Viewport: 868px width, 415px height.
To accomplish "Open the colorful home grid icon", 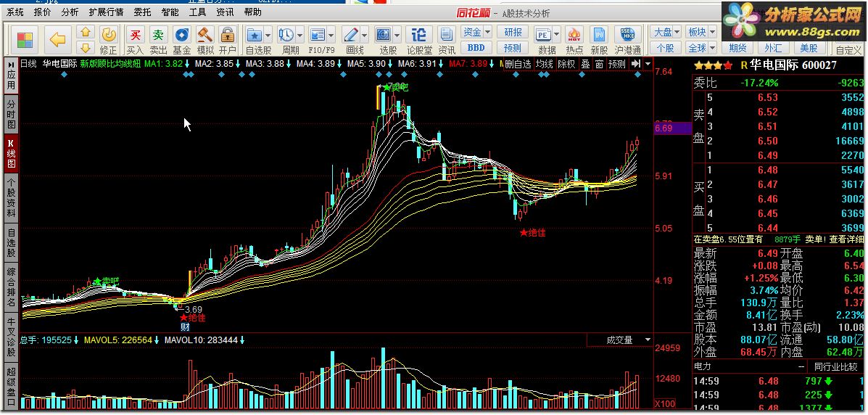I will click(25, 40).
